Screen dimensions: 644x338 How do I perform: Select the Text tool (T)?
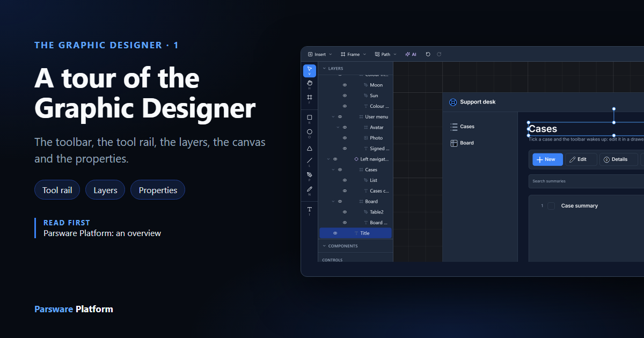[309, 210]
